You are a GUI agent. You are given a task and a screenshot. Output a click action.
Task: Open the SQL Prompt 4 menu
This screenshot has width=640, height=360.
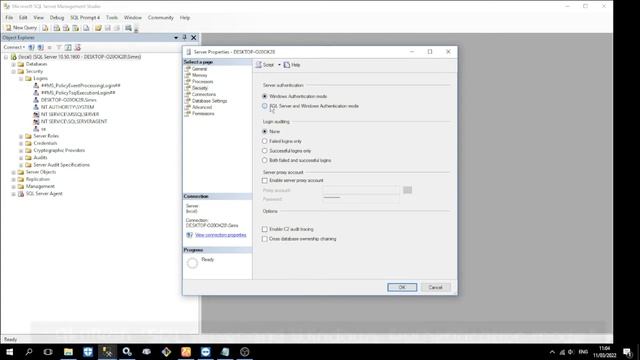[x=85, y=18]
